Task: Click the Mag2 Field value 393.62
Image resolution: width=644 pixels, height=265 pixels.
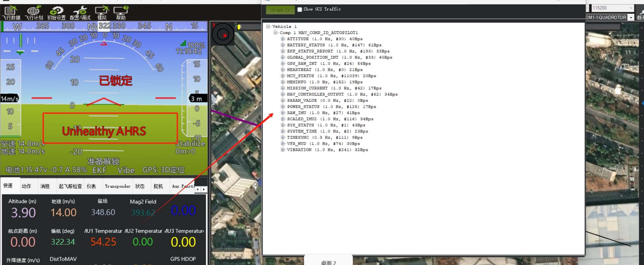Action: coord(143,213)
